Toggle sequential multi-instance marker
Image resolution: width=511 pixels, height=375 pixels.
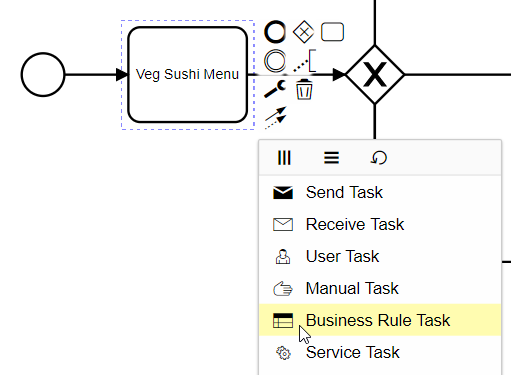(331, 158)
